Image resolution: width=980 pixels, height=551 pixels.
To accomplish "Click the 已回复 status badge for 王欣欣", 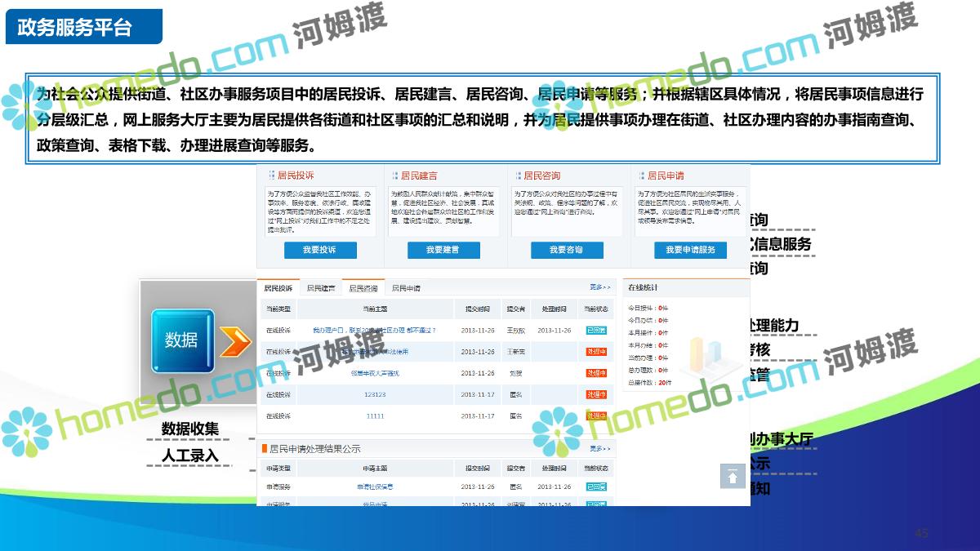I will pos(596,331).
